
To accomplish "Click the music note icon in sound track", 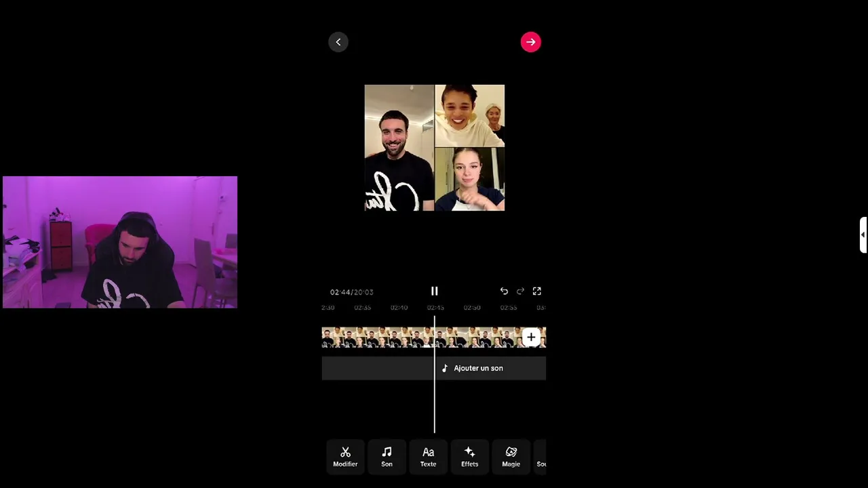I will click(445, 368).
